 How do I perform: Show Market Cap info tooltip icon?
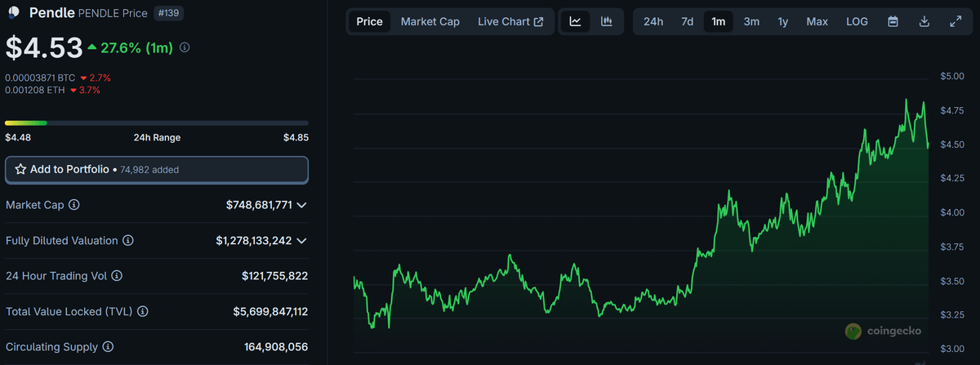74,205
